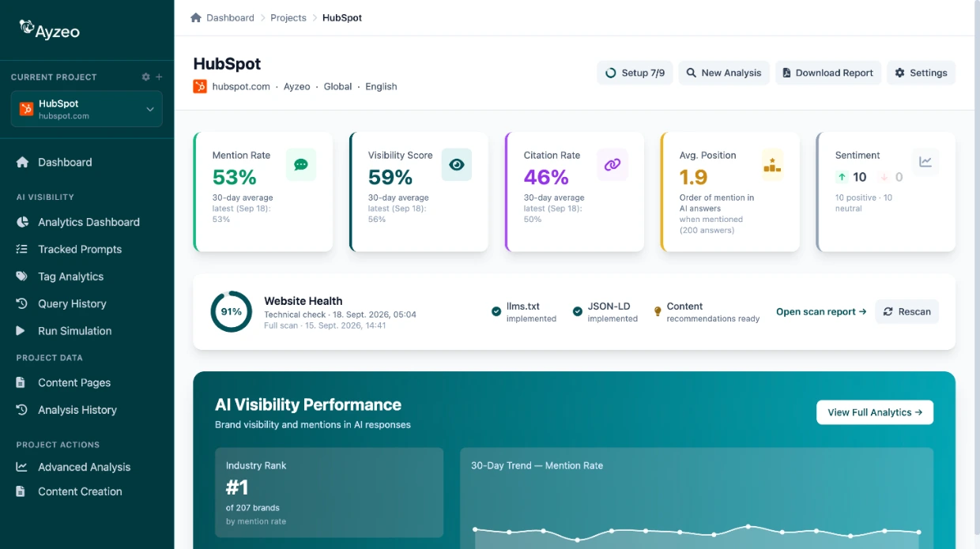Start a New Analysis
The image size is (980, 549).
pos(724,73)
